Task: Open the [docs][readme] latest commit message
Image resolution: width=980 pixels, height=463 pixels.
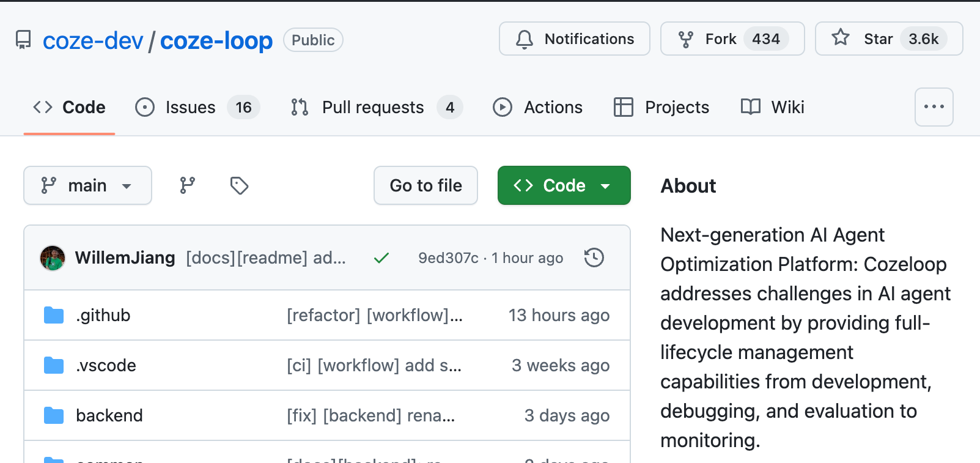Action: (266, 257)
